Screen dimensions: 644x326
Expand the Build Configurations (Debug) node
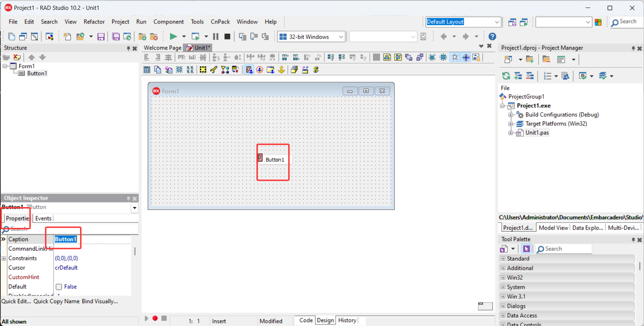point(511,115)
